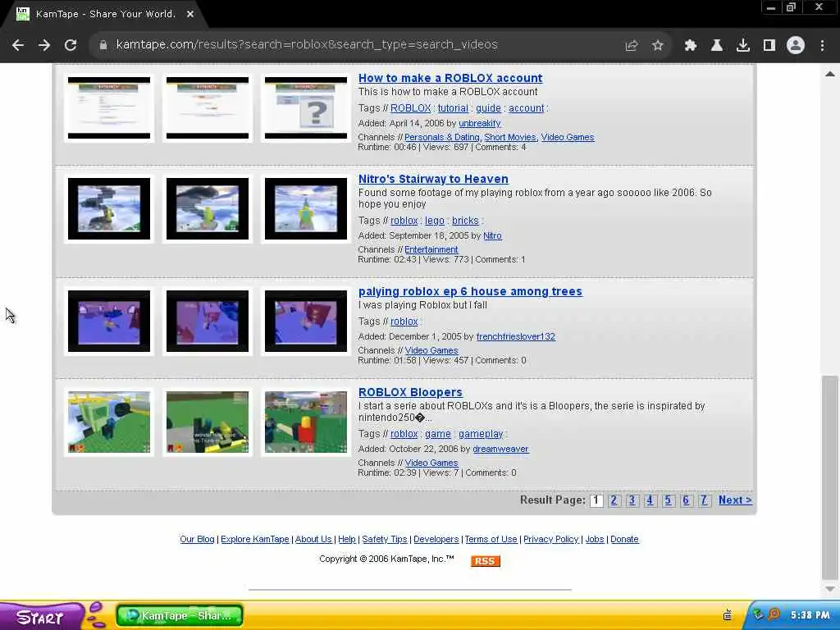The height and width of the screenshot is (630, 840).
Task: Open Donate footer link
Action: click(x=624, y=540)
